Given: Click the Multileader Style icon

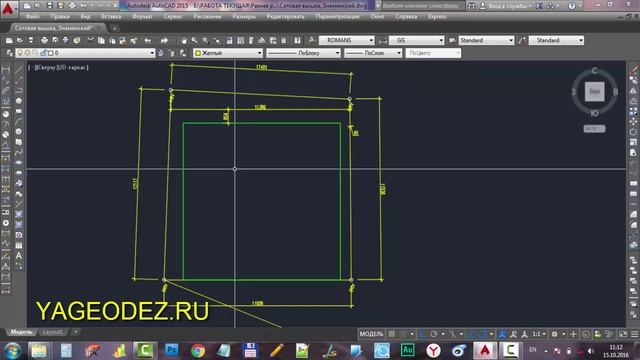Looking at the screenshot, I should pyautogui.click(x=522, y=40).
